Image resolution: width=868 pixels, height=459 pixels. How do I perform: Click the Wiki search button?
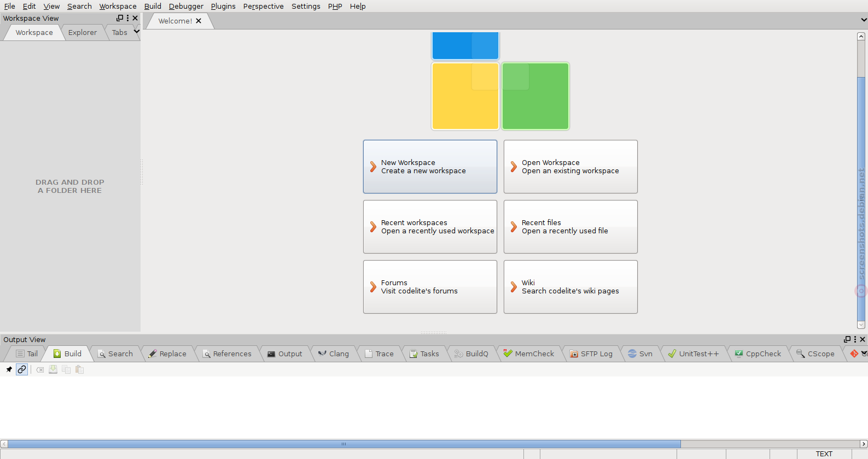pyautogui.click(x=570, y=287)
